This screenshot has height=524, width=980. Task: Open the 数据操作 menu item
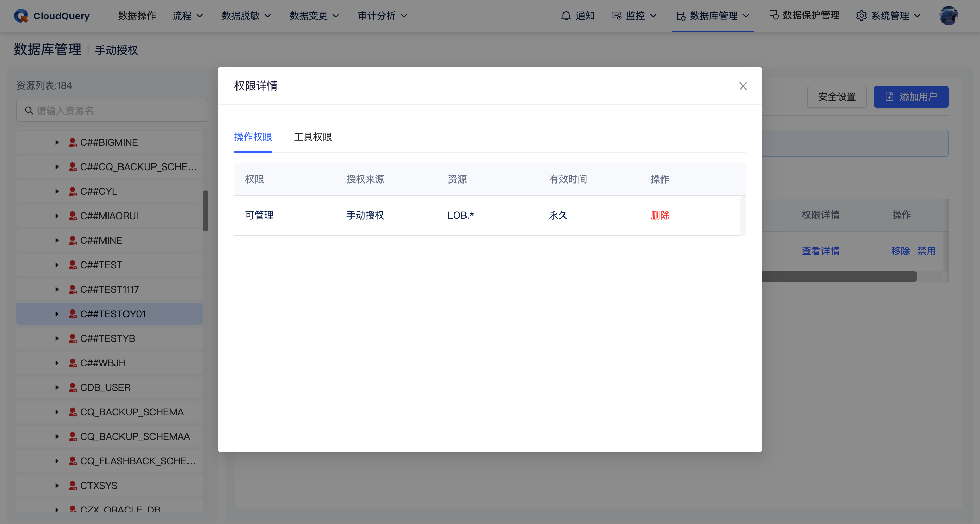(137, 16)
